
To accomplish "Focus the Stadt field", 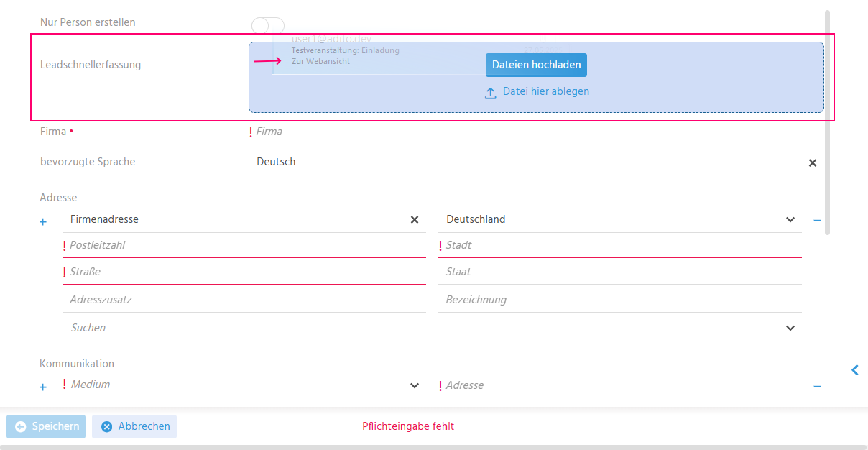I will coord(620,245).
